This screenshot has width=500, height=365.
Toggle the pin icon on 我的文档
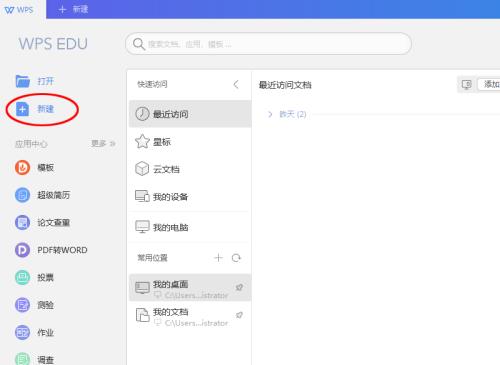[x=239, y=315]
